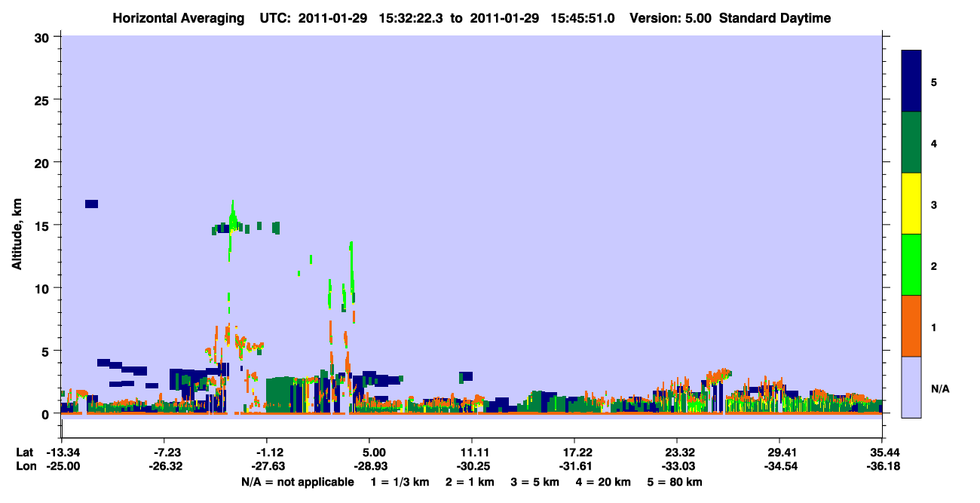Click longitude value -28.93

pyautogui.click(x=369, y=467)
